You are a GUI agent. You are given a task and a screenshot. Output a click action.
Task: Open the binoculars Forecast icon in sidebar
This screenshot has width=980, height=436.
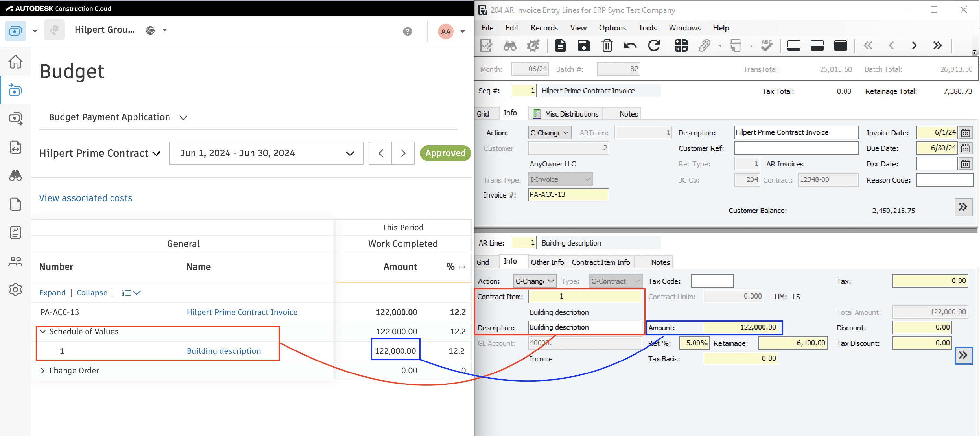tap(15, 176)
